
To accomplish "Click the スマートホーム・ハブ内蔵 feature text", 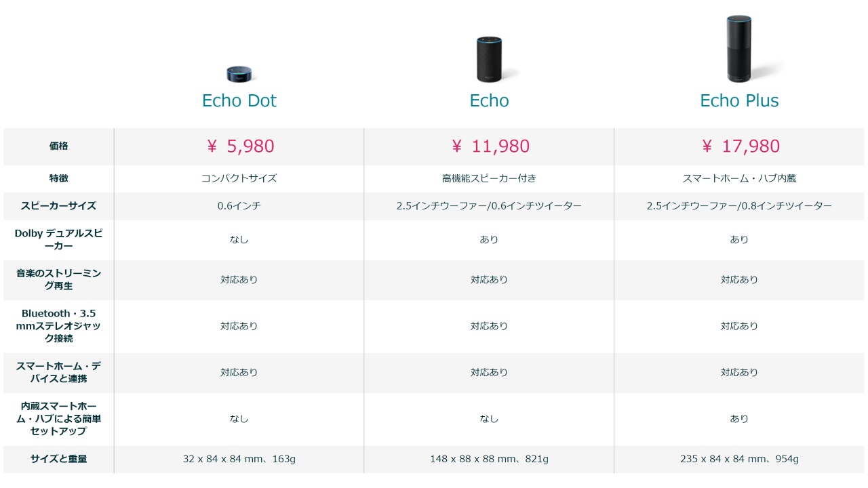I will 739,179.
